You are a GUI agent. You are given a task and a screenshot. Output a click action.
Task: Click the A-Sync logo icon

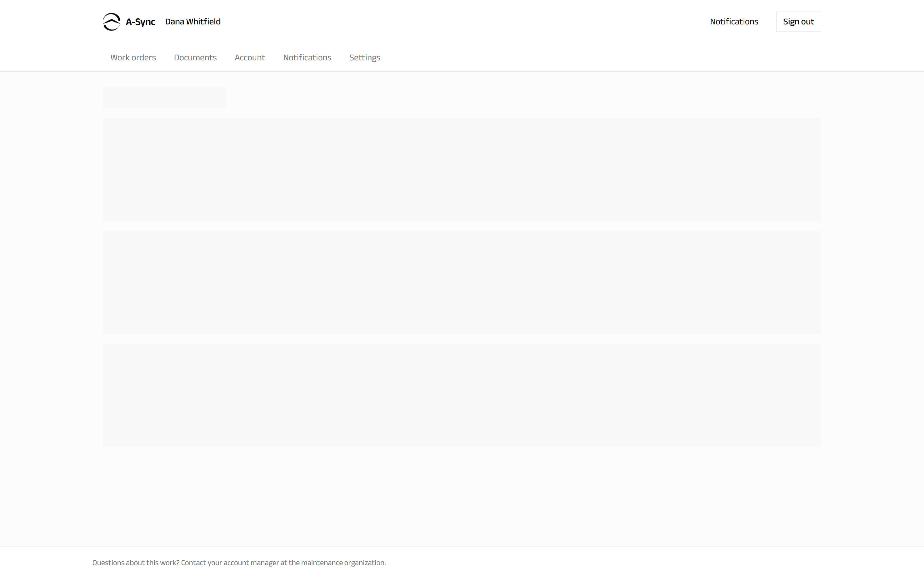tap(112, 22)
